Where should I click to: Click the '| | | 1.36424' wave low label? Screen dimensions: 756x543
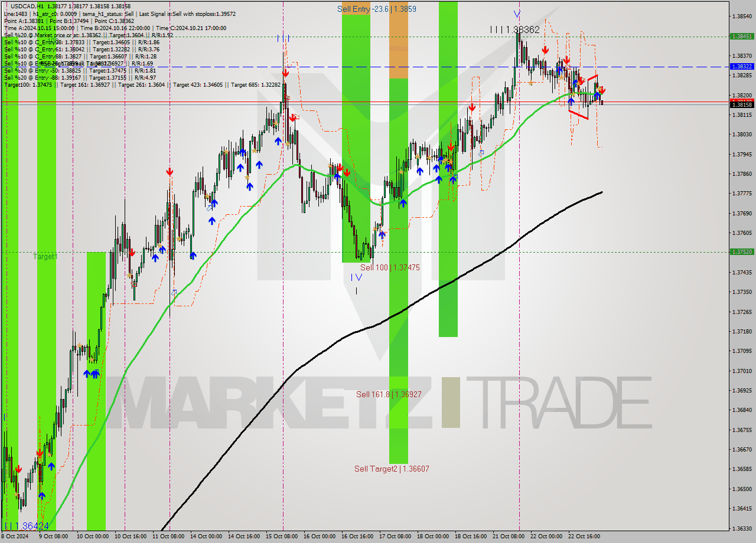(26, 525)
